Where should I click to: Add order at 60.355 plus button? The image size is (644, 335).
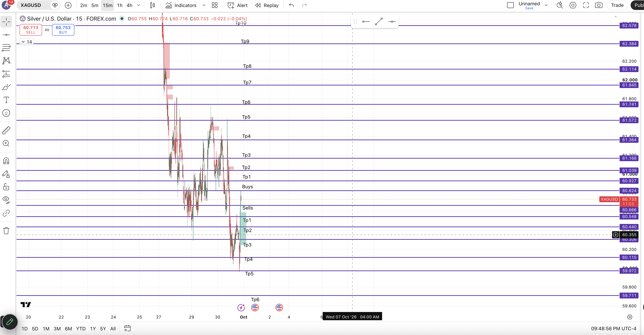(615, 235)
